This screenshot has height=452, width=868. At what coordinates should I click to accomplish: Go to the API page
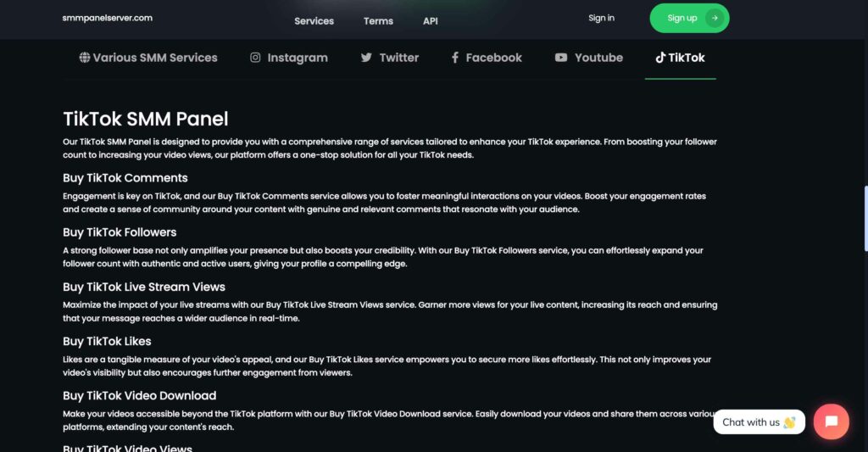point(431,20)
